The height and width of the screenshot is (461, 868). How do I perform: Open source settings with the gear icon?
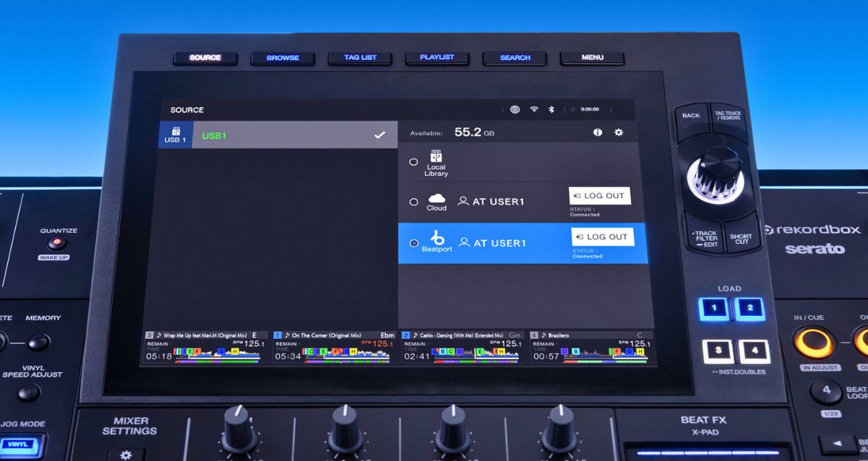pyautogui.click(x=619, y=133)
